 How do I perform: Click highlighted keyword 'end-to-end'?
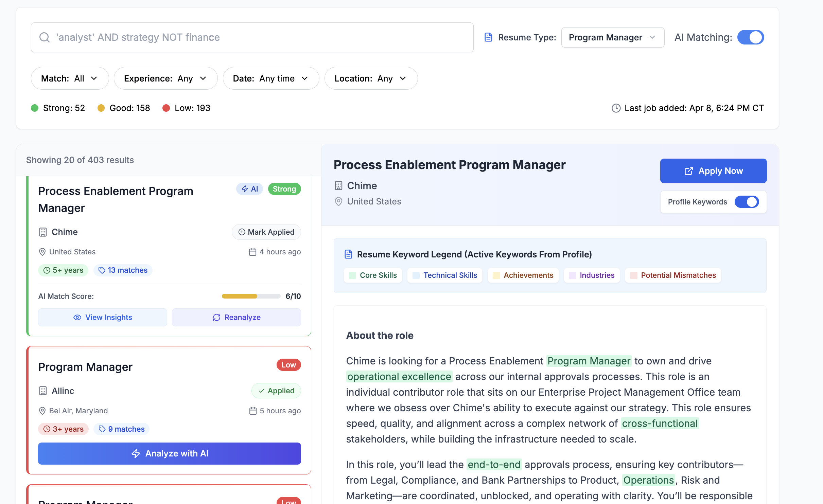click(x=494, y=465)
